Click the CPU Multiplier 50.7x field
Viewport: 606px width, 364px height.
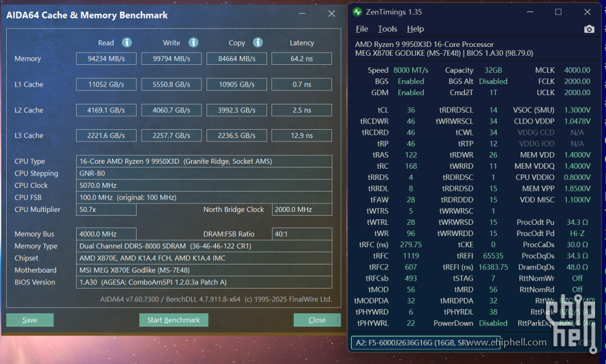(106, 210)
